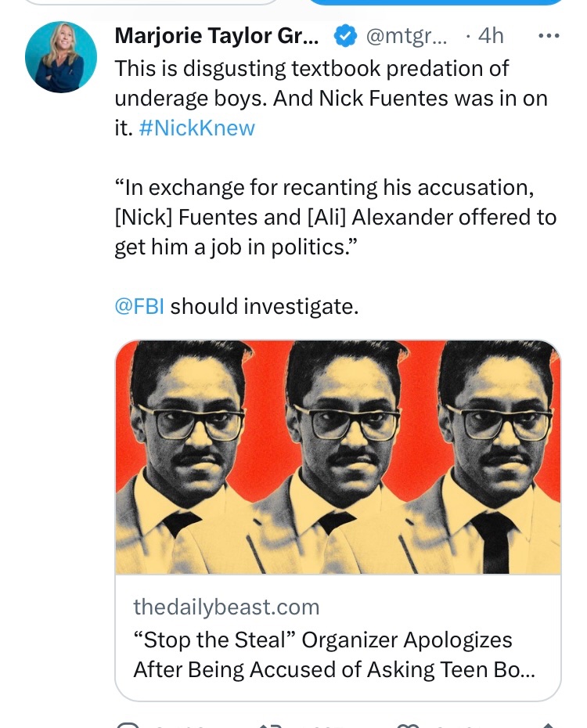The height and width of the screenshot is (728, 587).
Task: Open the 4h timestamp permalink
Action: click(491, 36)
